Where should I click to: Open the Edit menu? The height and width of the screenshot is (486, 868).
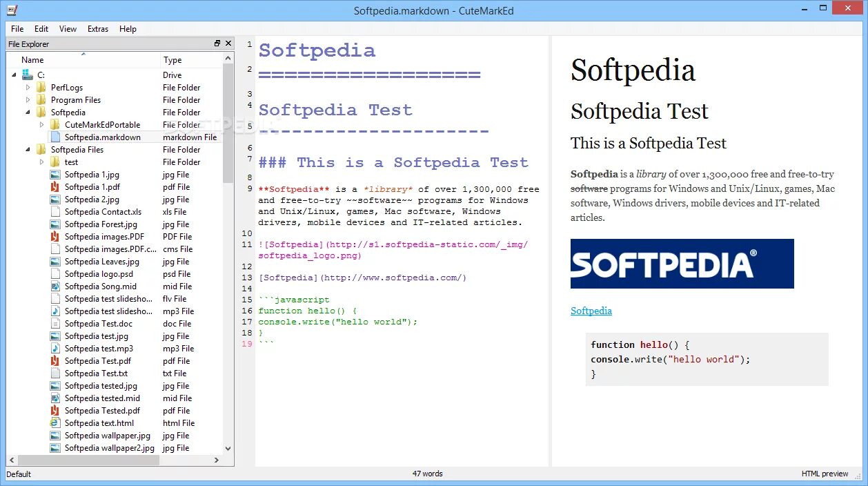click(x=41, y=29)
